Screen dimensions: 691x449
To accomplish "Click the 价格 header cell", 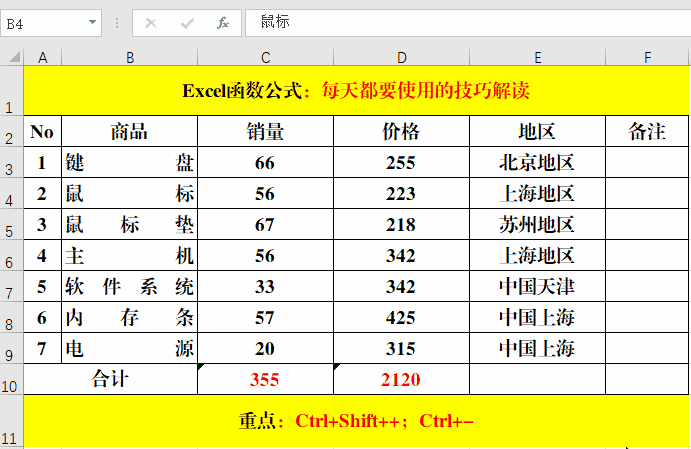I will coord(401,131).
